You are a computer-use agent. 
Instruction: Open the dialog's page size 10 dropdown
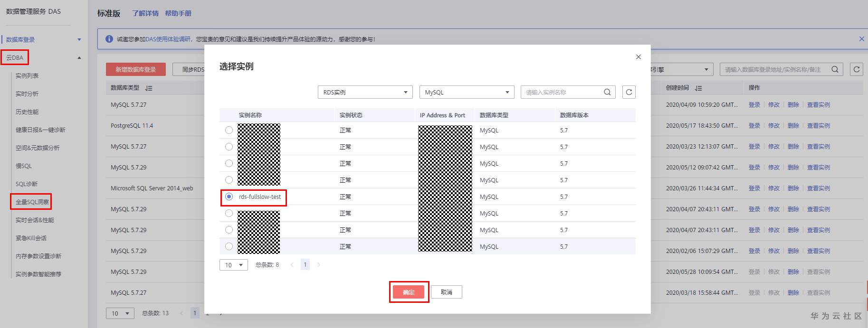[234, 265]
